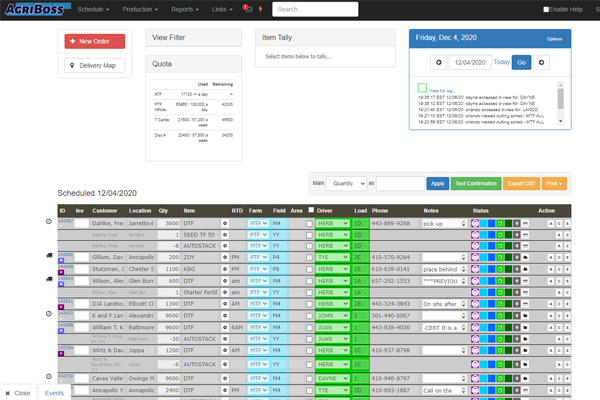Click blue square badge under Gillum order ID
Viewport: 600px width, 400px height.
(x=61, y=261)
